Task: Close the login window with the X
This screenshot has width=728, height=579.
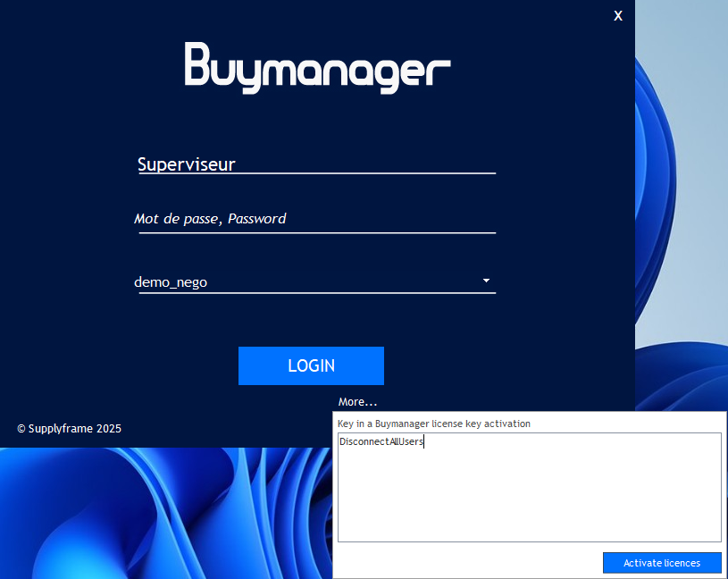Action: coord(618,16)
